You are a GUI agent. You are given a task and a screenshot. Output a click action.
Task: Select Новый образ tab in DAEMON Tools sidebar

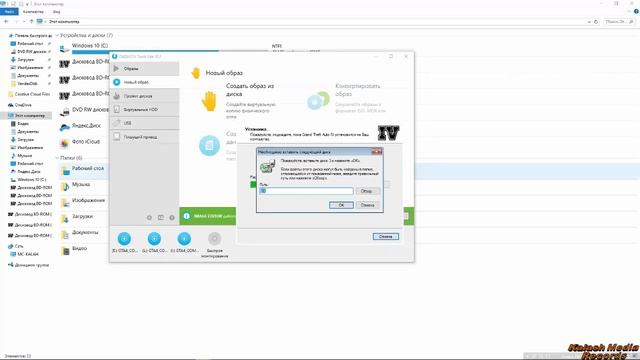(144, 82)
